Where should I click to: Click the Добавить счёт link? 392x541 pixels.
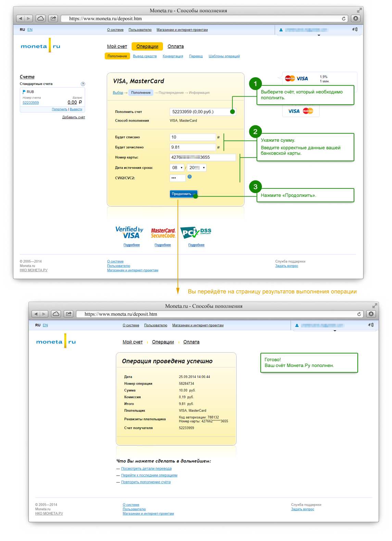tap(74, 117)
